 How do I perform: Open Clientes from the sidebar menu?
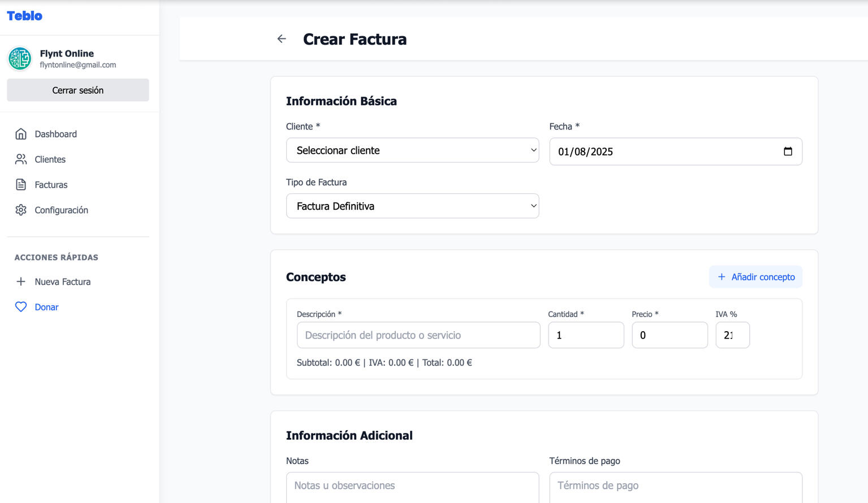click(x=50, y=159)
